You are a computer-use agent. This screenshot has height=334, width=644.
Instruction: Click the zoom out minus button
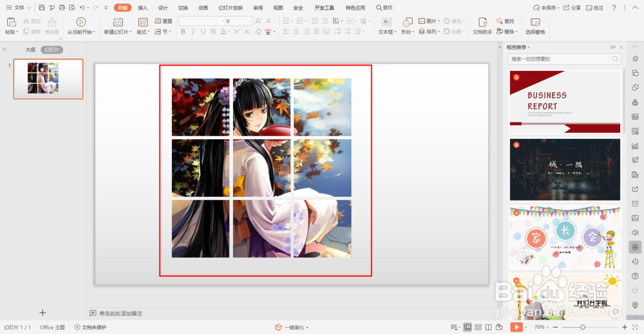coord(555,327)
